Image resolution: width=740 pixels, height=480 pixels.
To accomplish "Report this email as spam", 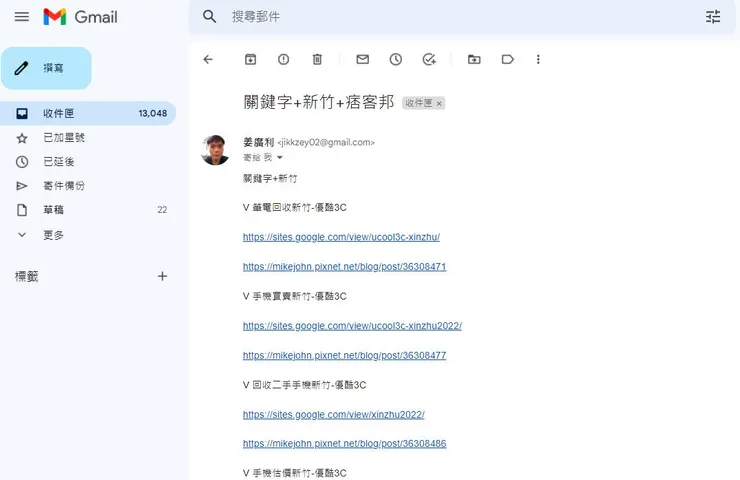I will coord(284,59).
